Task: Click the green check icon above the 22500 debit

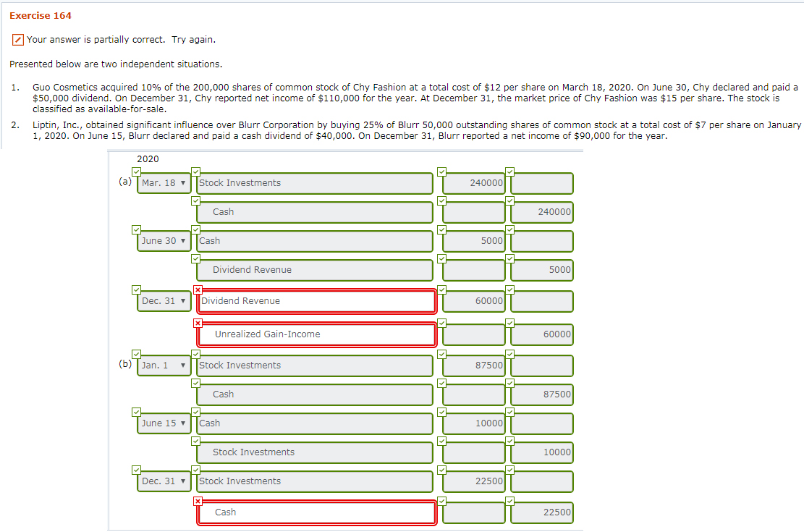Action: tap(442, 470)
